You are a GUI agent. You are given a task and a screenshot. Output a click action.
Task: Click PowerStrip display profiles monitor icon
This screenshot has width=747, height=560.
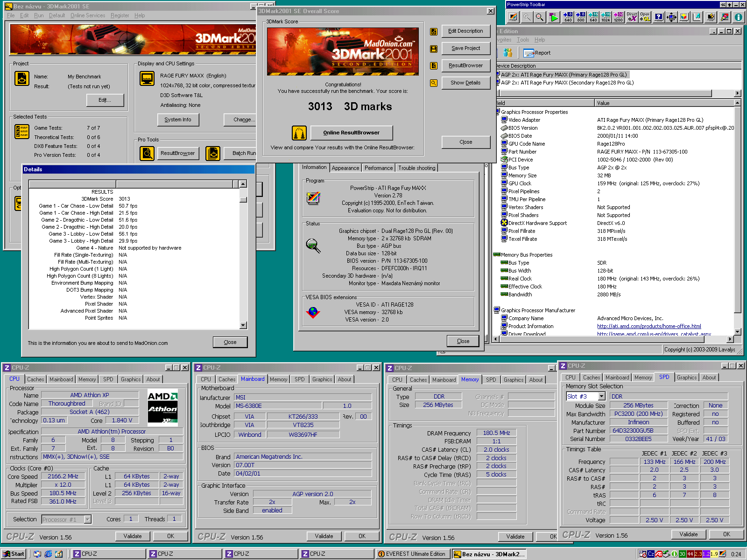(x=513, y=17)
